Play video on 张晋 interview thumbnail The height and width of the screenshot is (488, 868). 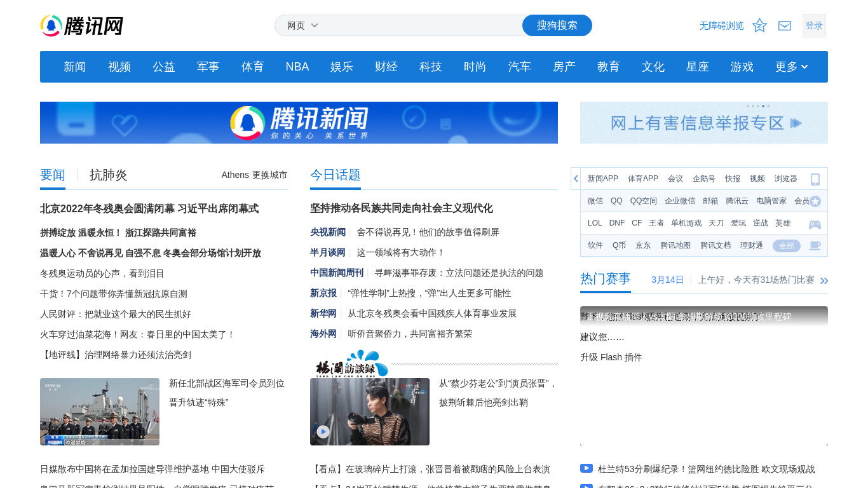[x=323, y=431]
